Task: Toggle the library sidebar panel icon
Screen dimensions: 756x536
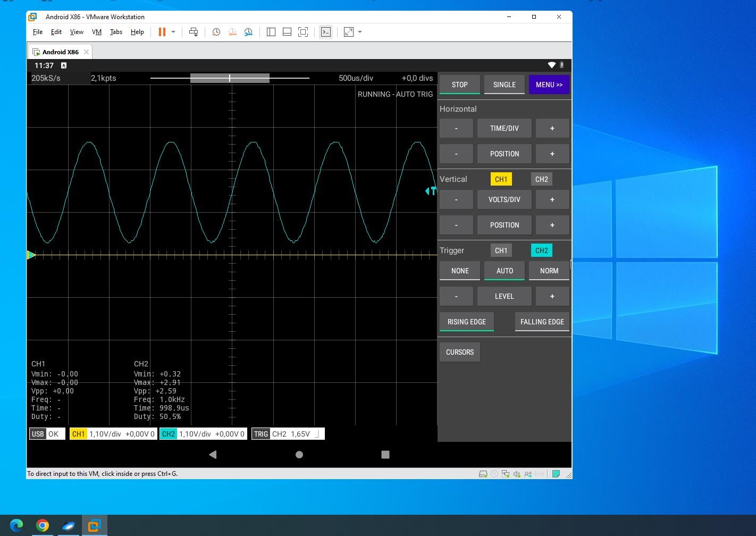Action: [x=271, y=32]
